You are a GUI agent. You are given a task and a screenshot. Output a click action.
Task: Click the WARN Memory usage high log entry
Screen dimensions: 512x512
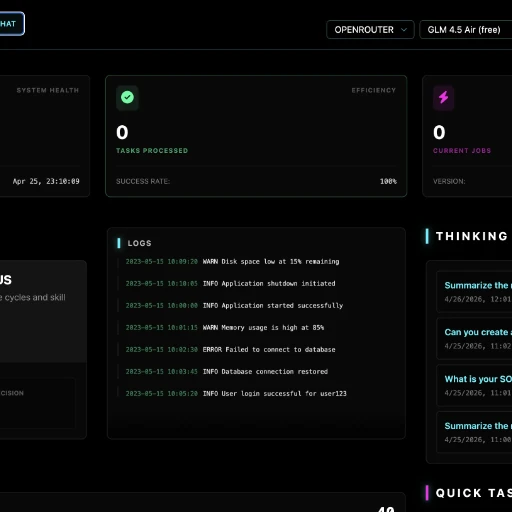225,327
